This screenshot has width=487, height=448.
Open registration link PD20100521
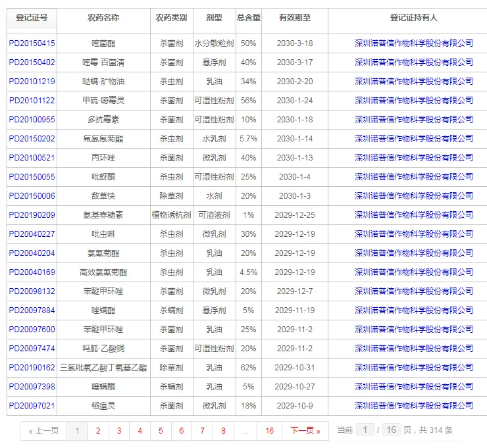(32, 158)
